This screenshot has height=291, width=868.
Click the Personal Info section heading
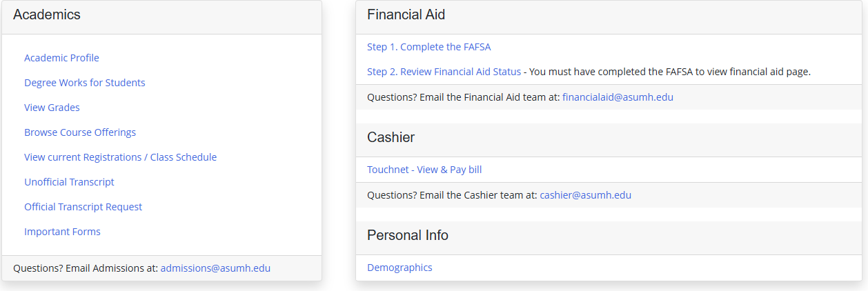coord(407,235)
